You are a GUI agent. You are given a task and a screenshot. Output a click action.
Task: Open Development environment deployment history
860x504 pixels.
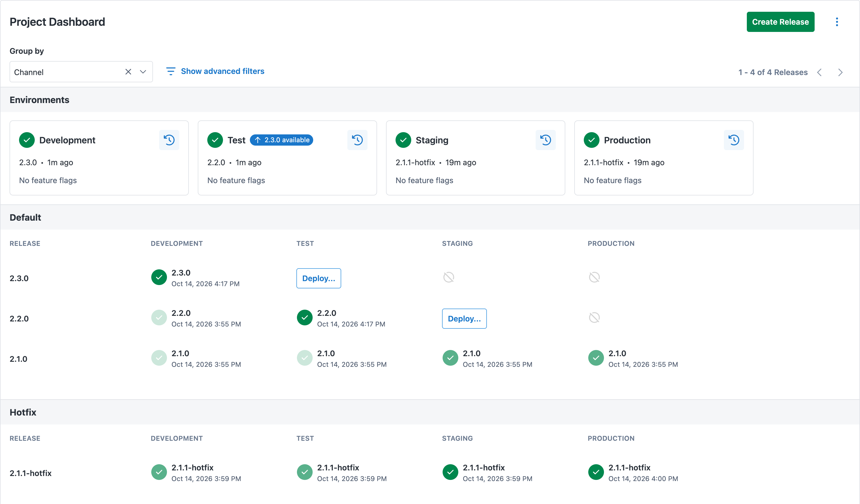click(x=169, y=140)
